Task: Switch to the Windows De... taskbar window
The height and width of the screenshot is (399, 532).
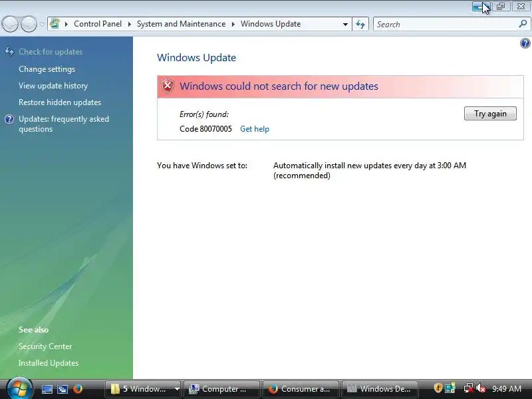Action: (x=380, y=389)
